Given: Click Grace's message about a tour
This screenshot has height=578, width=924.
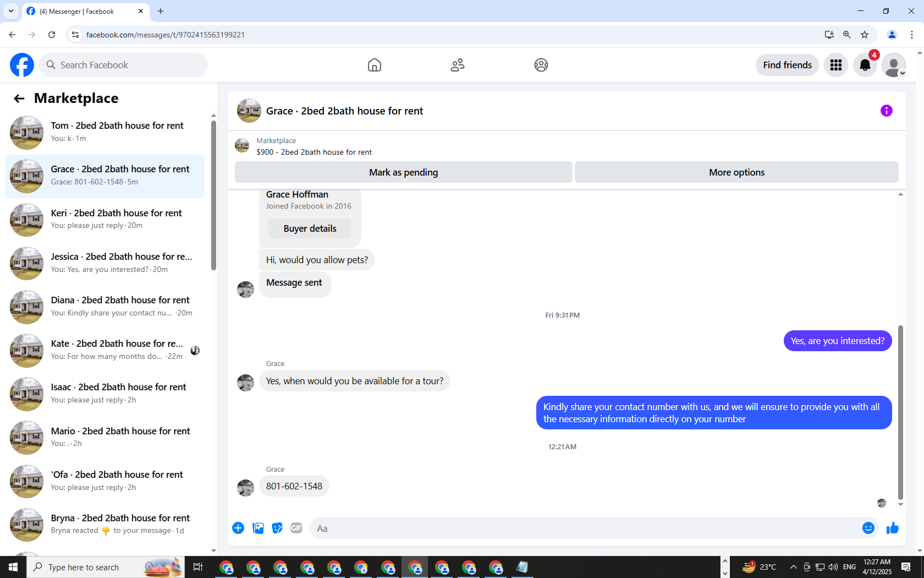Looking at the screenshot, I should click(x=355, y=381).
